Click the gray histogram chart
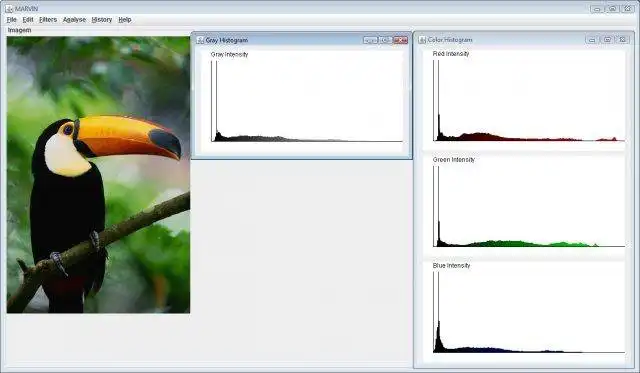The image size is (640, 373). click(307, 101)
